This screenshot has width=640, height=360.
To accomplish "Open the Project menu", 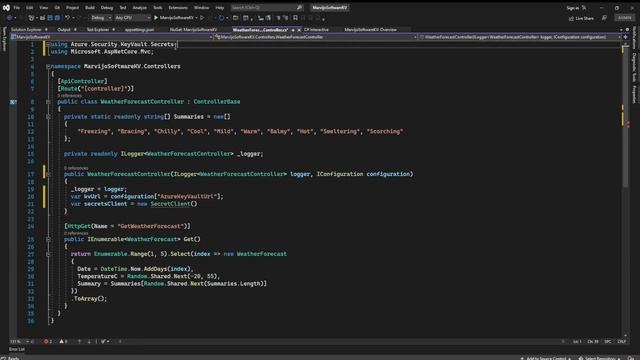I will point(72,8).
